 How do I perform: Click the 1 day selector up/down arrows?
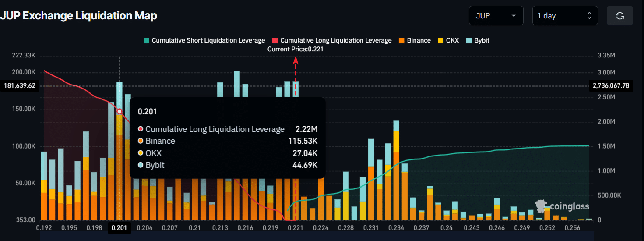589,16
